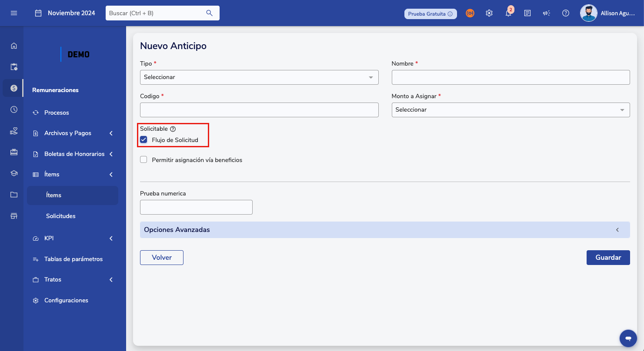Uncheck the Flujo de Solicitud checkbox
Screen dimensions: 644x351
[x=144, y=140]
